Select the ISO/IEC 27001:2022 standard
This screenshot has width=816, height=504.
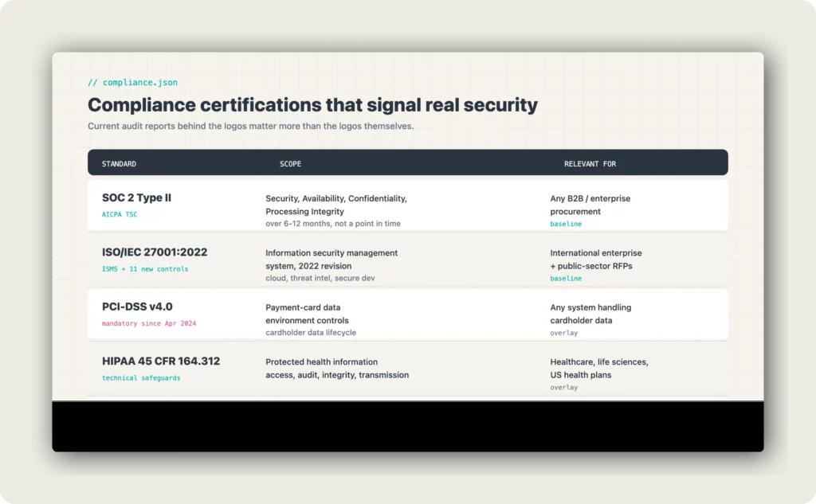point(155,252)
